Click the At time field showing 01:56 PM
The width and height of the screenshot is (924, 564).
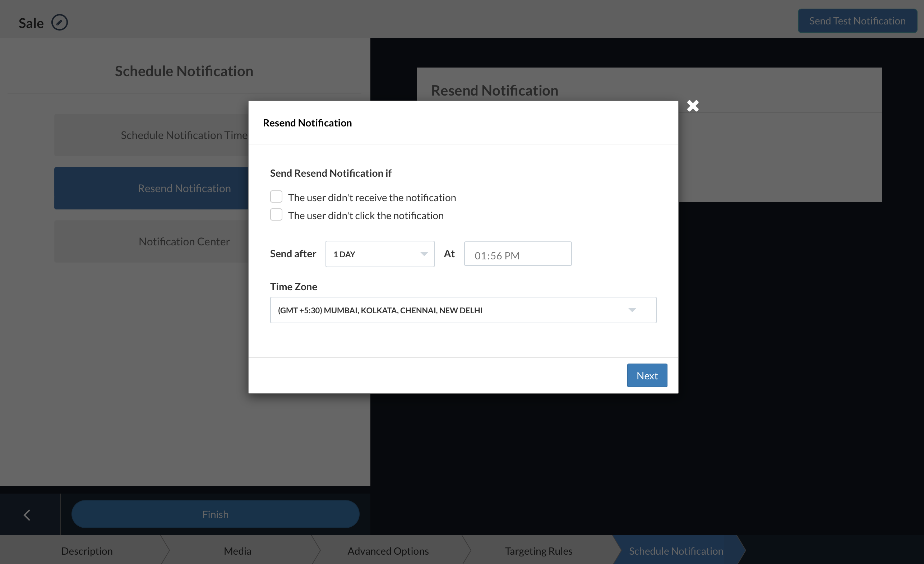[518, 254]
